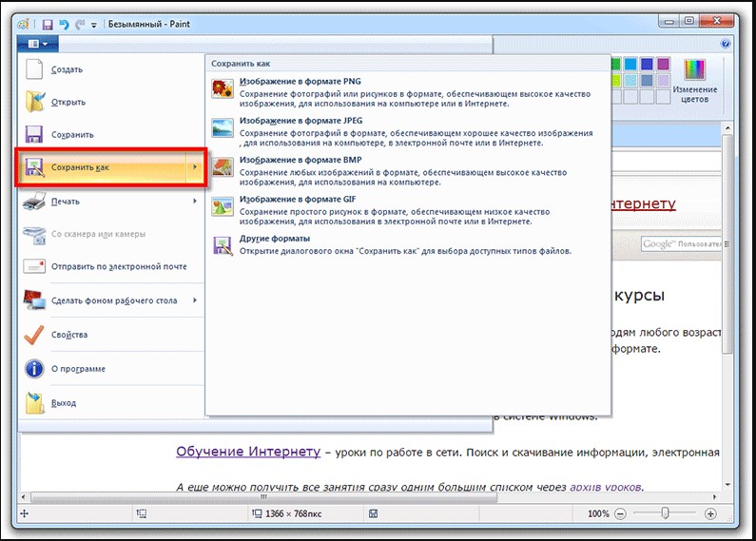Click the Google search input field
This screenshot has width=756, height=541.
(x=681, y=244)
